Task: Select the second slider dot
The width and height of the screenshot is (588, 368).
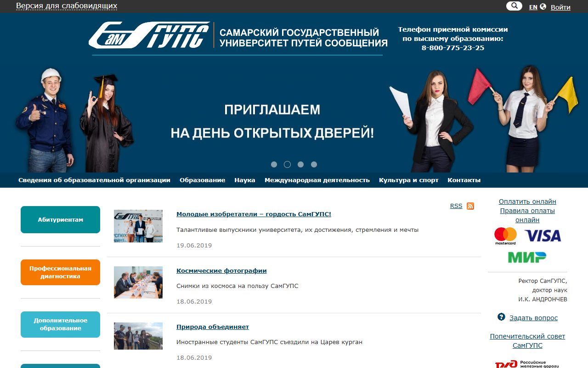Action: point(288,164)
